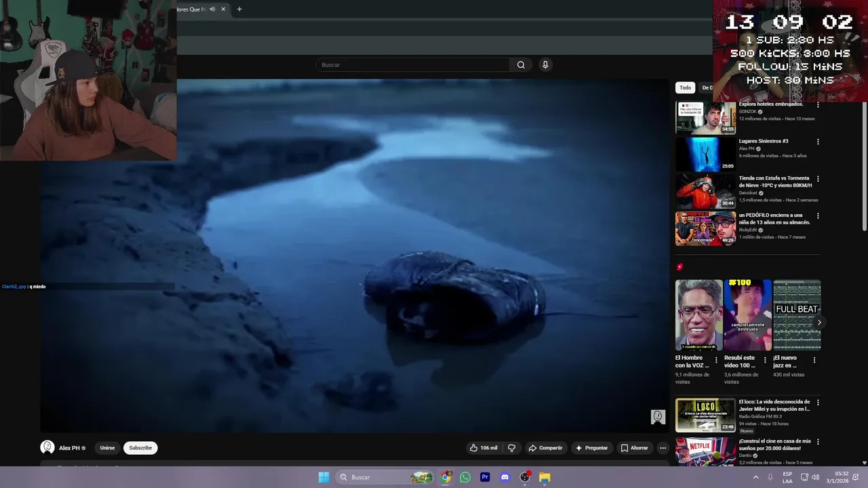Image resolution: width=868 pixels, height=488 pixels.
Task: Open WhatsApp from taskbar
Action: coord(465,477)
